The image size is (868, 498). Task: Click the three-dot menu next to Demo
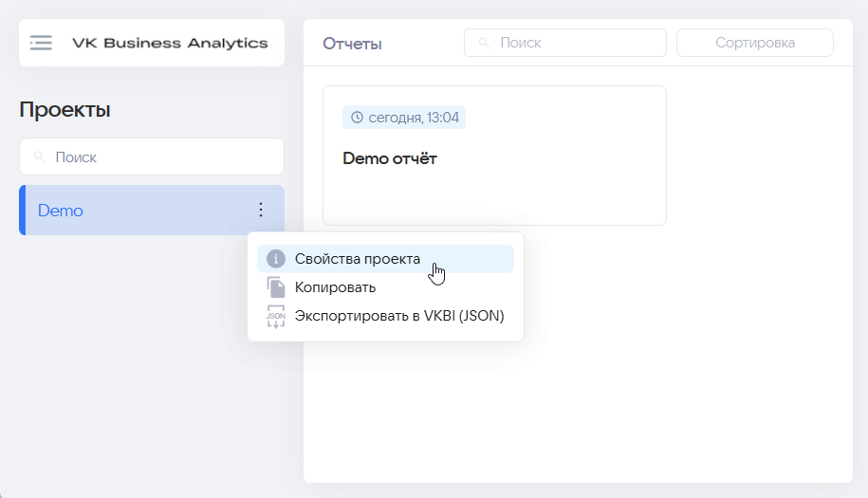pos(261,210)
